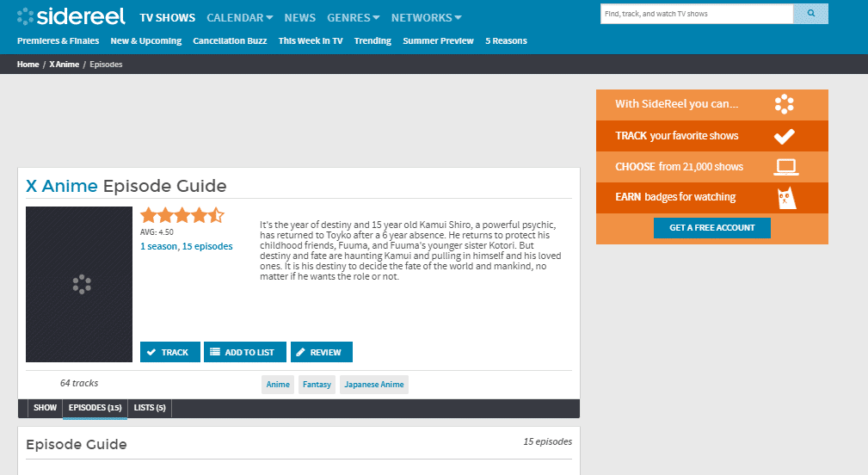This screenshot has width=868, height=475.
Task: Focus the Find, track, and watch TV shows search field
Action: click(x=697, y=14)
